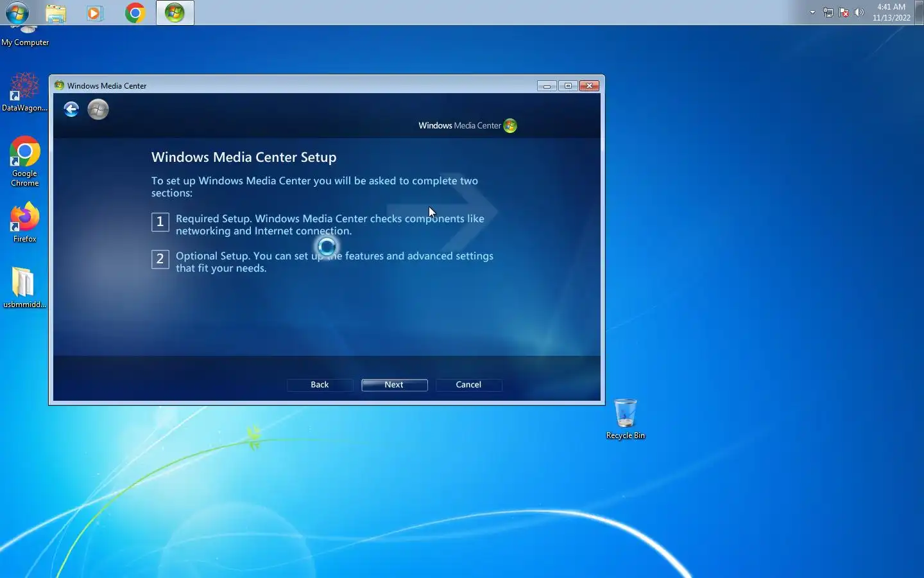Click the Back button in setup

click(x=320, y=385)
